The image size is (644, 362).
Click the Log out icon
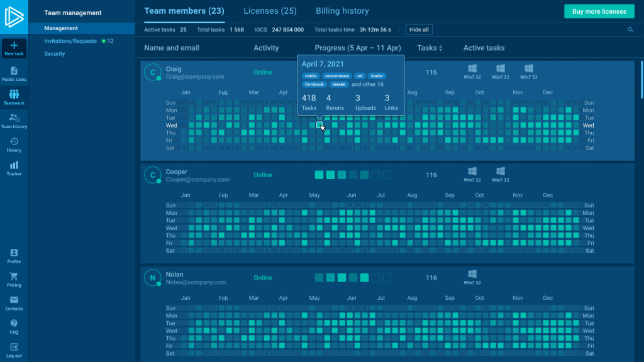pyautogui.click(x=14, y=347)
